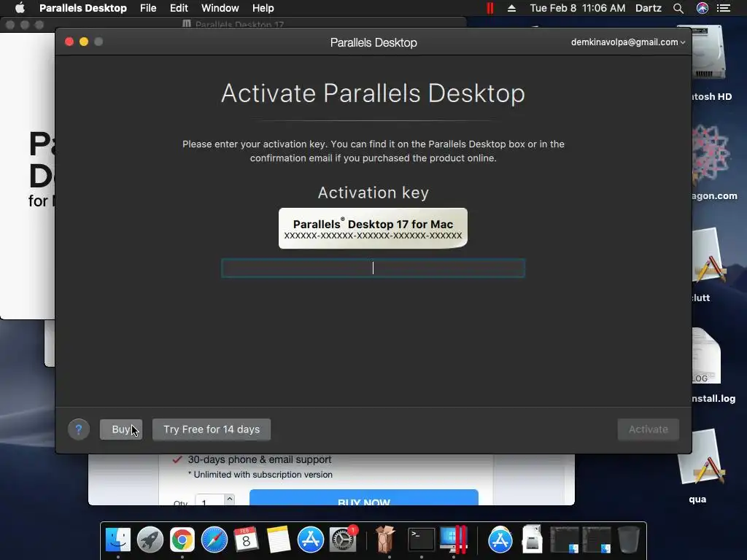Expand the demkinavolpa@gmail.com account dropdown
The height and width of the screenshot is (560, 747).
(628, 42)
